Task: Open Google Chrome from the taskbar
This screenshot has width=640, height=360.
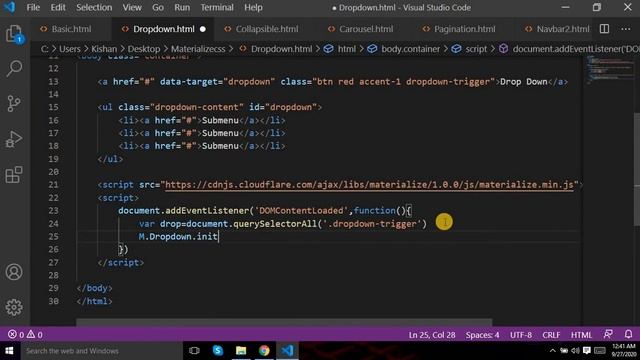Action: pos(264,351)
